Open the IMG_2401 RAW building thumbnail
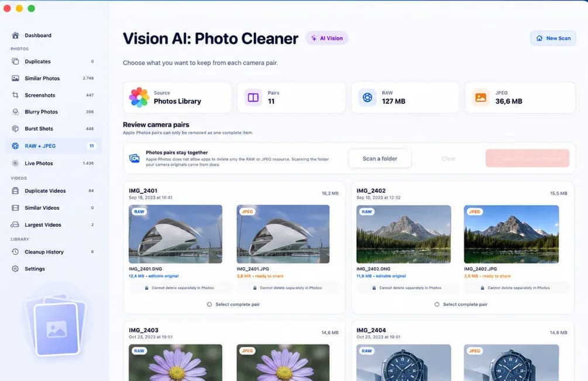The height and width of the screenshot is (381, 588). (176, 234)
